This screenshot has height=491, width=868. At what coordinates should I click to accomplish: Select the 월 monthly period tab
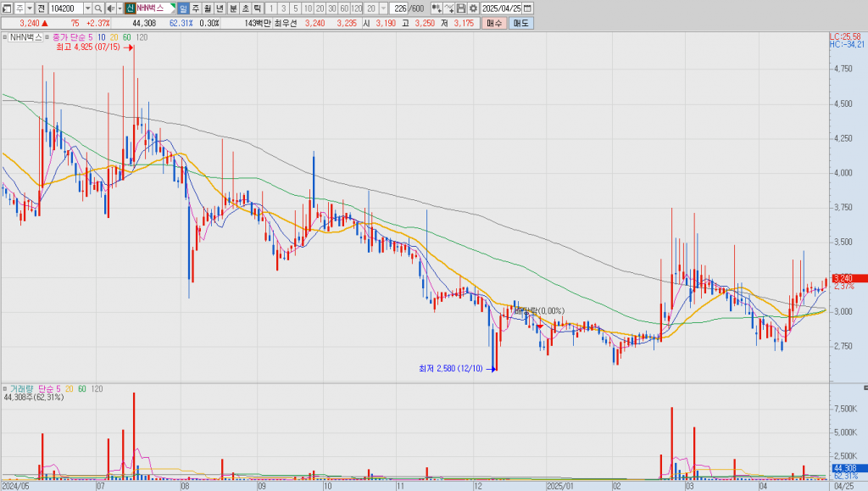[x=208, y=8]
